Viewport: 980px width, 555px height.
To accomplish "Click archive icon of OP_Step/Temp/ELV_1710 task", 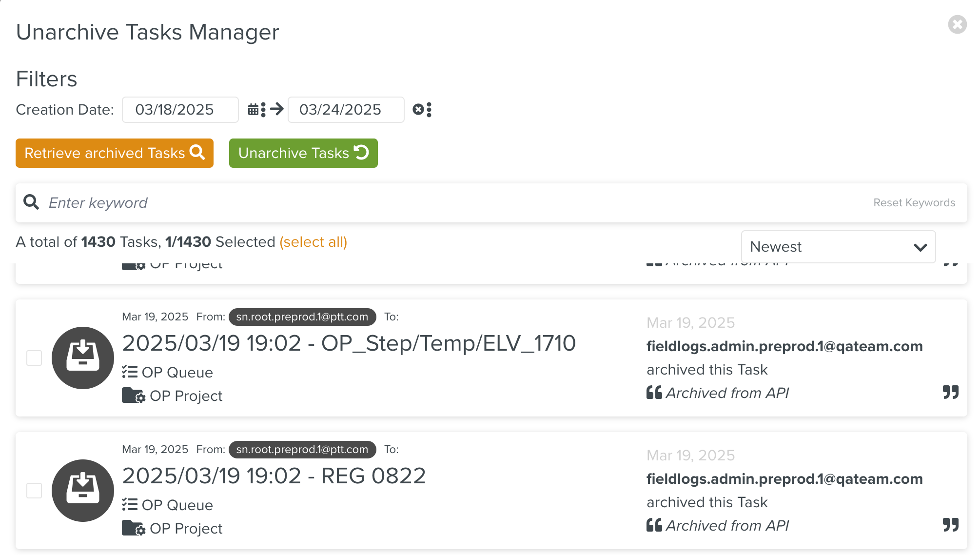I will 83,357.
